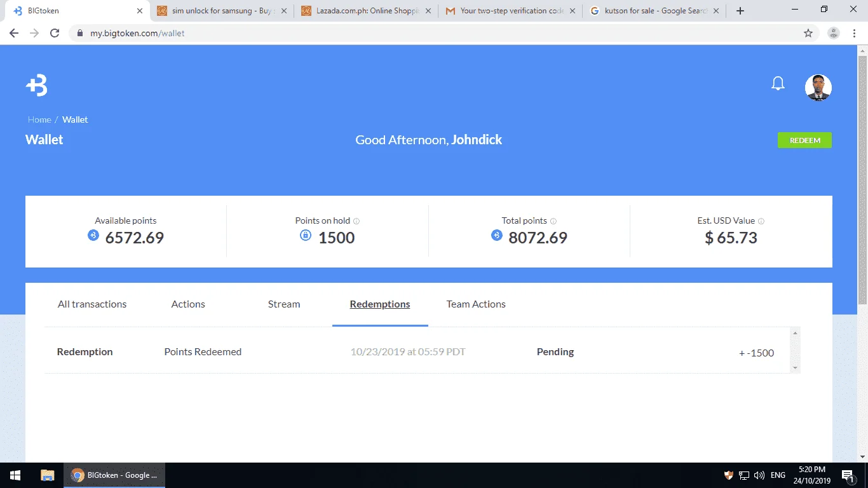Click the 6572.69 available points value
868x488 pixels.
tap(135, 238)
